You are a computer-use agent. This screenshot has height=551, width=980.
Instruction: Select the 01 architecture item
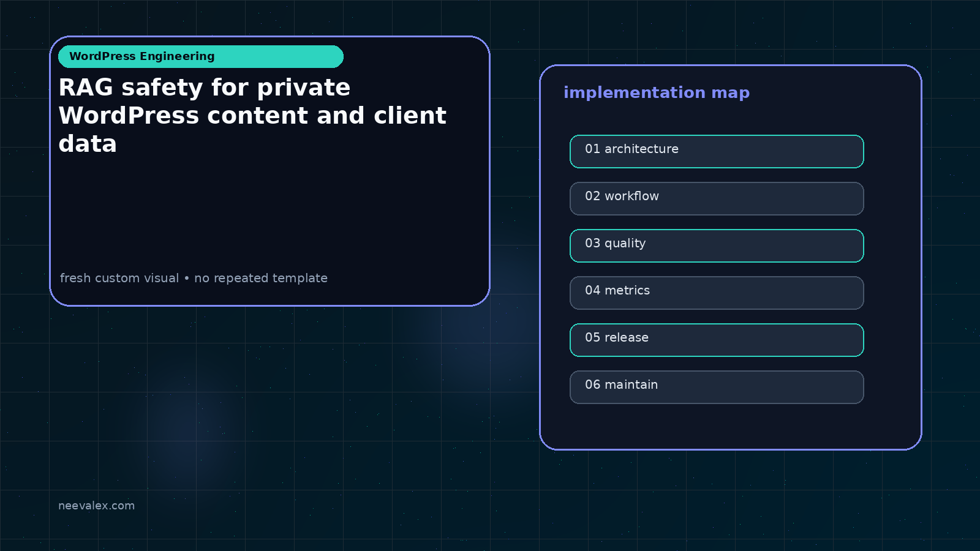(717, 151)
